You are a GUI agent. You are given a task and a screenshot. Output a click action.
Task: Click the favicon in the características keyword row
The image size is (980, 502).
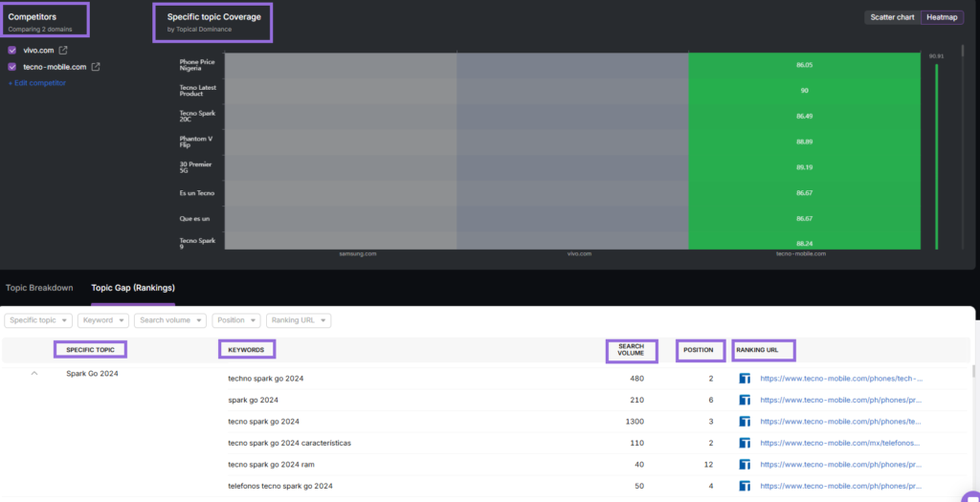tap(745, 443)
